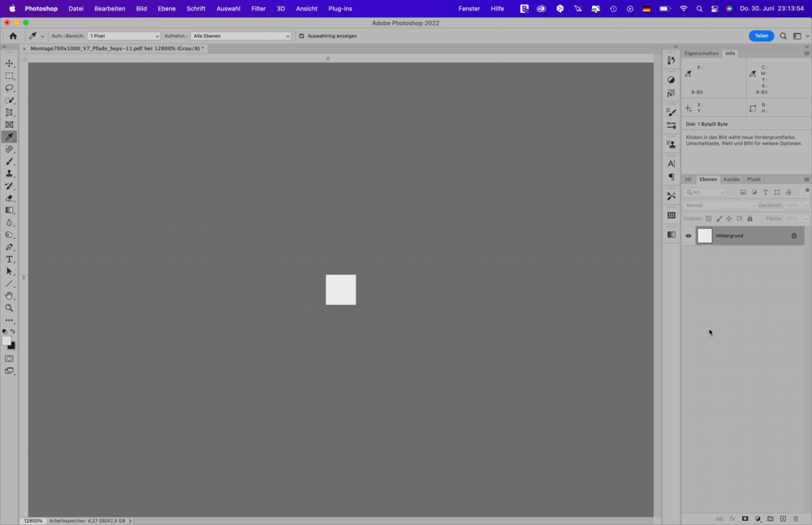The height and width of the screenshot is (525, 812).
Task: Open the Photoshop search magnifier icon
Action: coord(783,36)
